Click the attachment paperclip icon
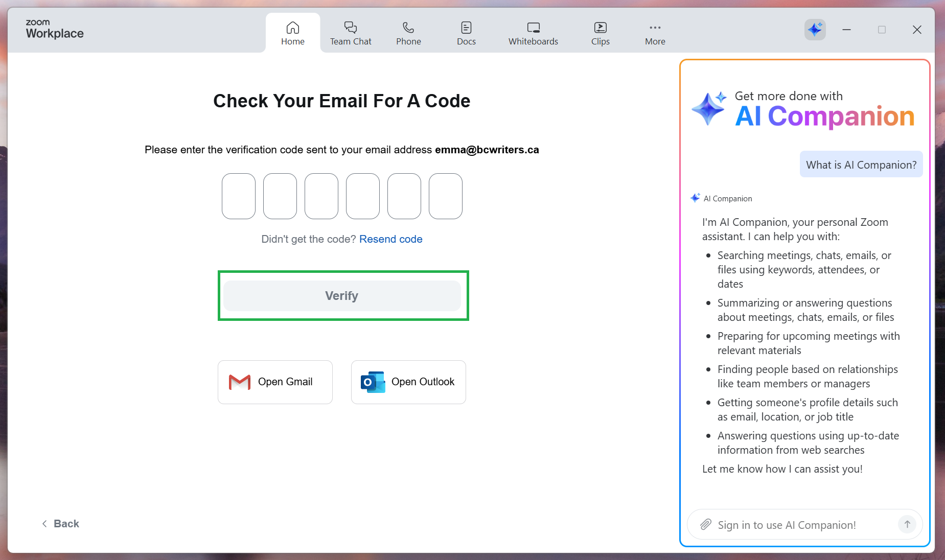The image size is (945, 560). click(x=706, y=525)
